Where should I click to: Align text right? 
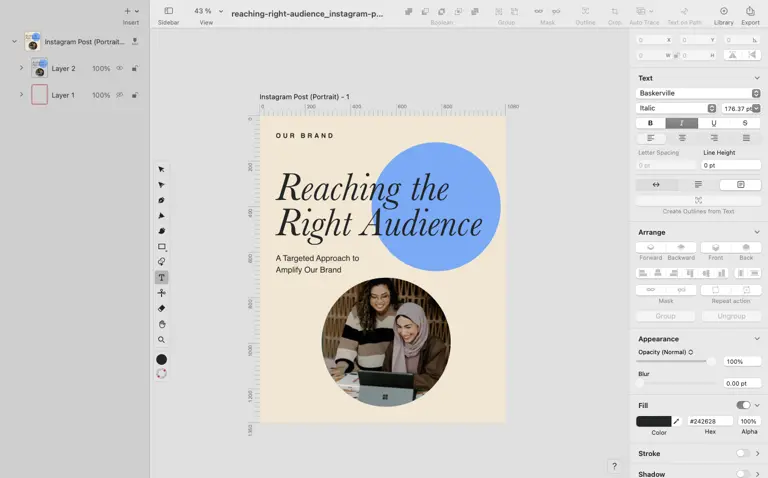pos(714,138)
